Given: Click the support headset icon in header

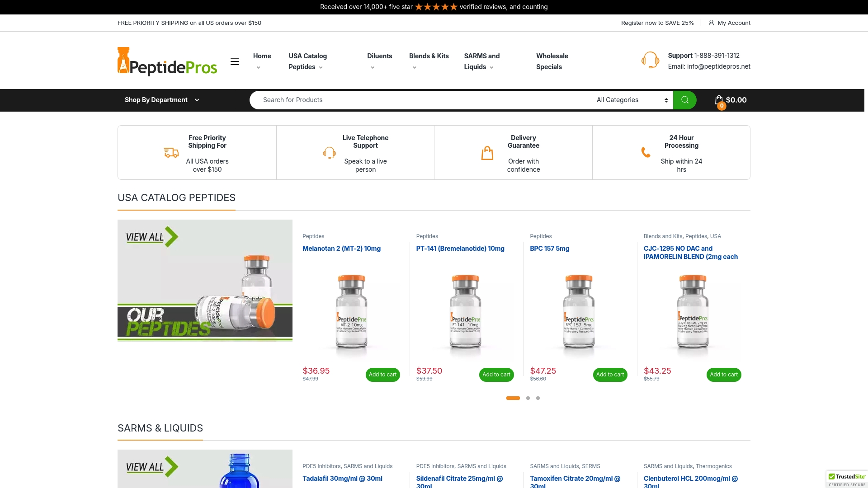Looking at the screenshot, I should tap(650, 60).
